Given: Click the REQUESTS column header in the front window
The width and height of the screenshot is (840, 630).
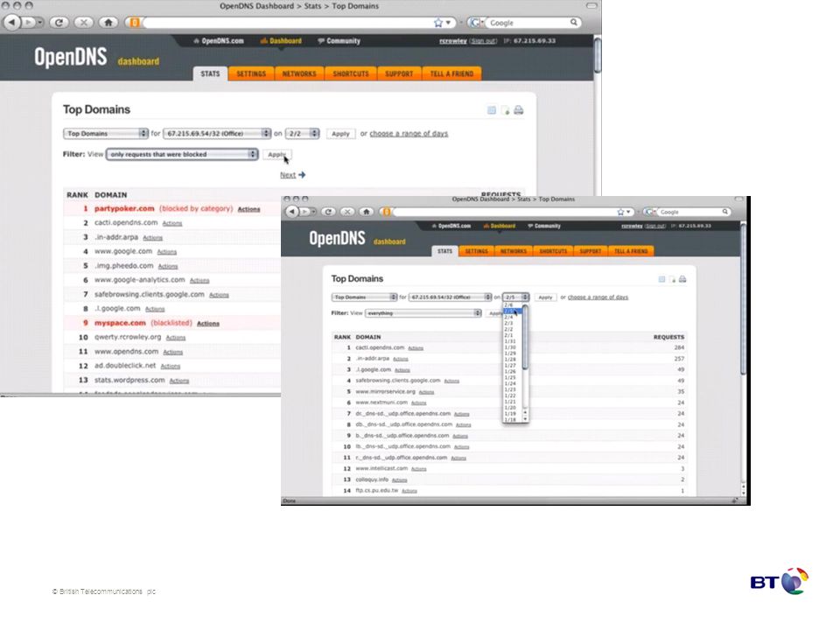Looking at the screenshot, I should [668, 337].
